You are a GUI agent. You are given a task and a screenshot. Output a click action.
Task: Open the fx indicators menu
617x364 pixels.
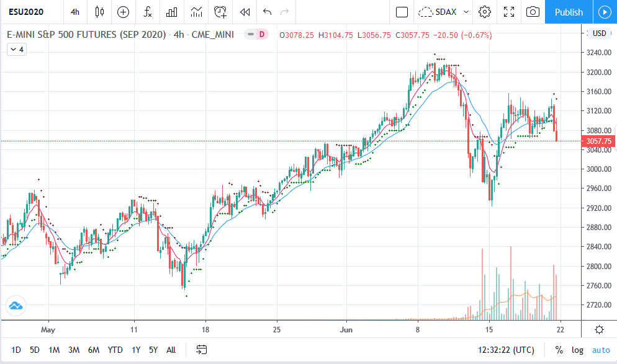tap(147, 12)
